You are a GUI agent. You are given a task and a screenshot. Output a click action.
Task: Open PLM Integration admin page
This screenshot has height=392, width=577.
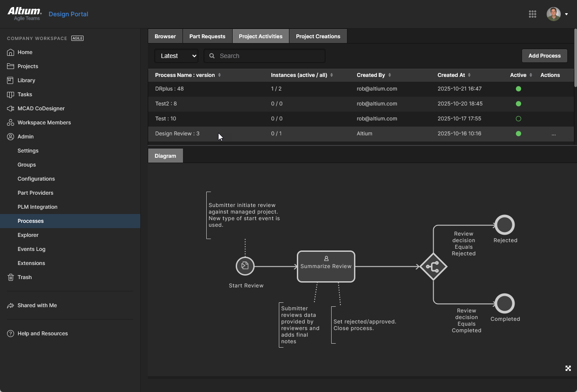tap(37, 207)
